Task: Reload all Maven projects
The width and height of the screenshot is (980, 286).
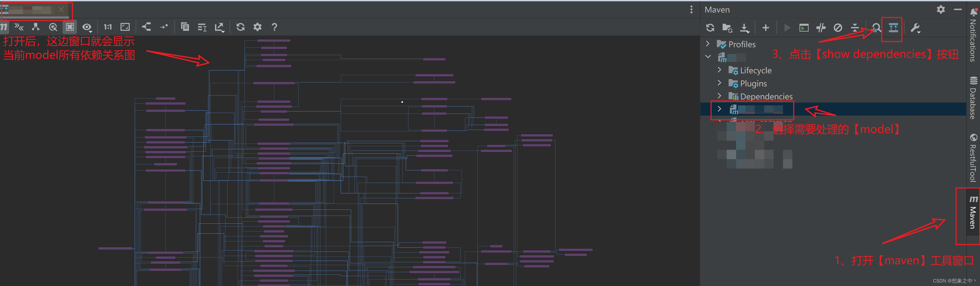Action: 710,27
